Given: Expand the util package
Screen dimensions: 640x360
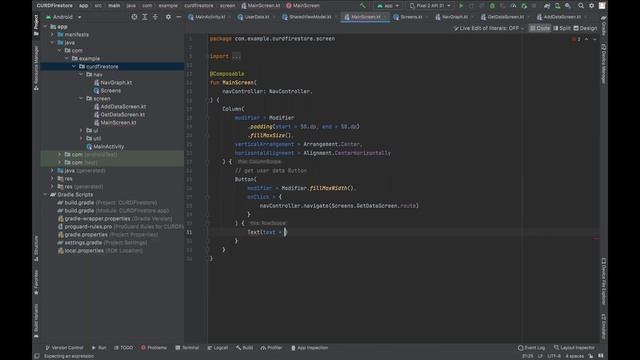Looking at the screenshot, I should coord(81,139).
